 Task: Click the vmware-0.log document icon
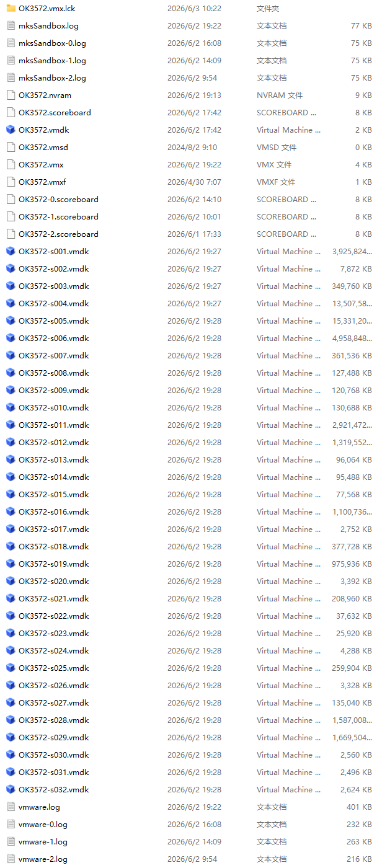click(11, 825)
